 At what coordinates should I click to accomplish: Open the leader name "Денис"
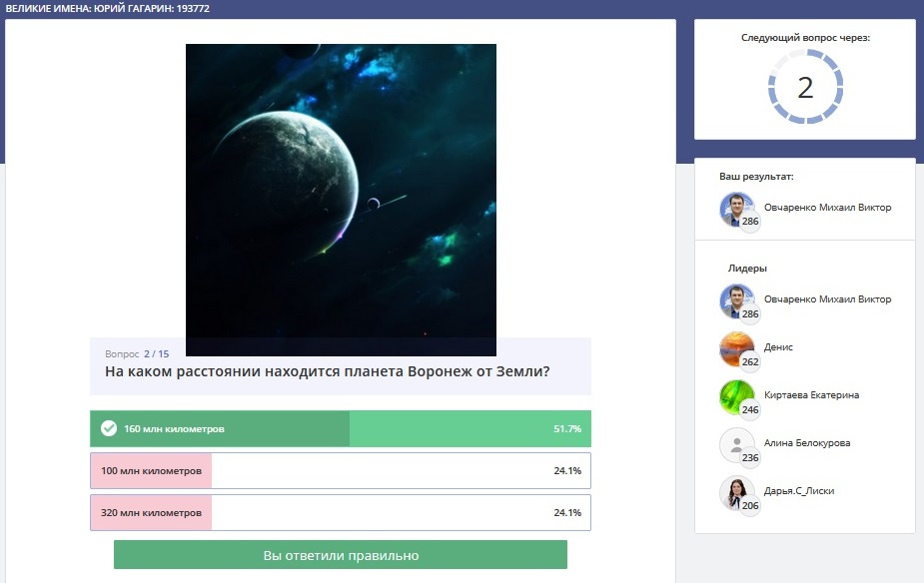(x=778, y=347)
